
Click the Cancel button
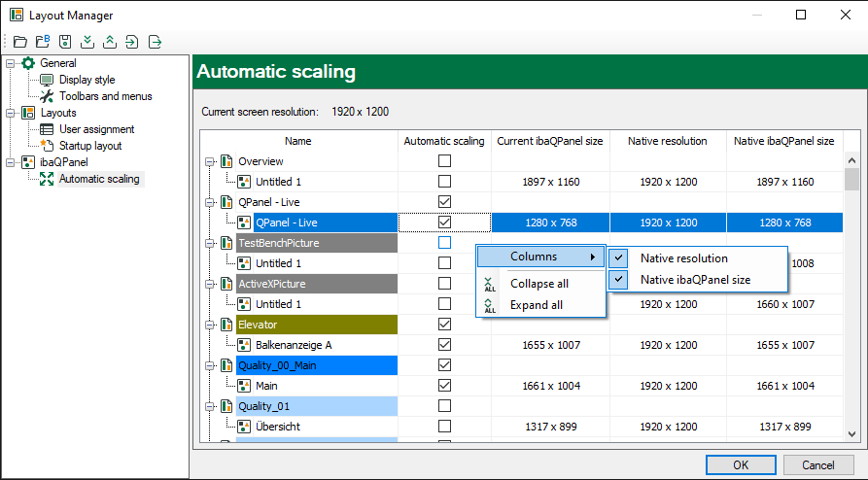[817, 464]
